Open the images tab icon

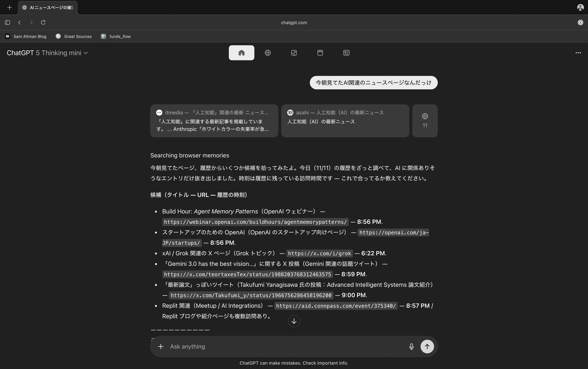tap(294, 53)
